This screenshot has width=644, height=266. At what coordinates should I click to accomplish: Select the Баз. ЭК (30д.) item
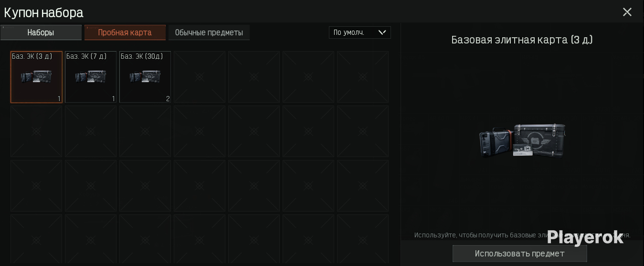click(x=145, y=77)
